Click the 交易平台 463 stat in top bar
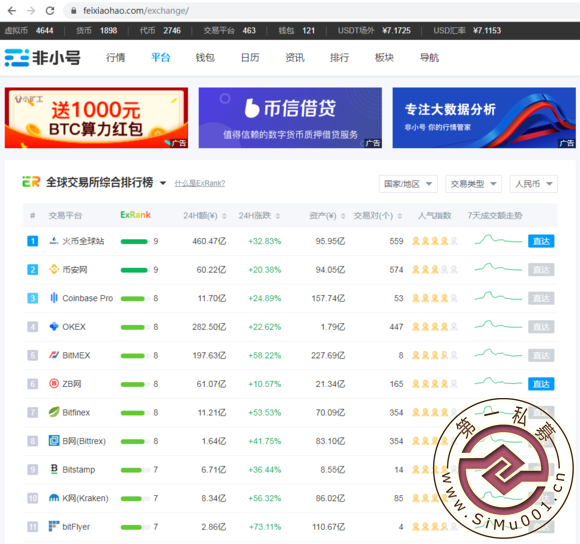This screenshot has height=544, width=580. tap(230, 30)
